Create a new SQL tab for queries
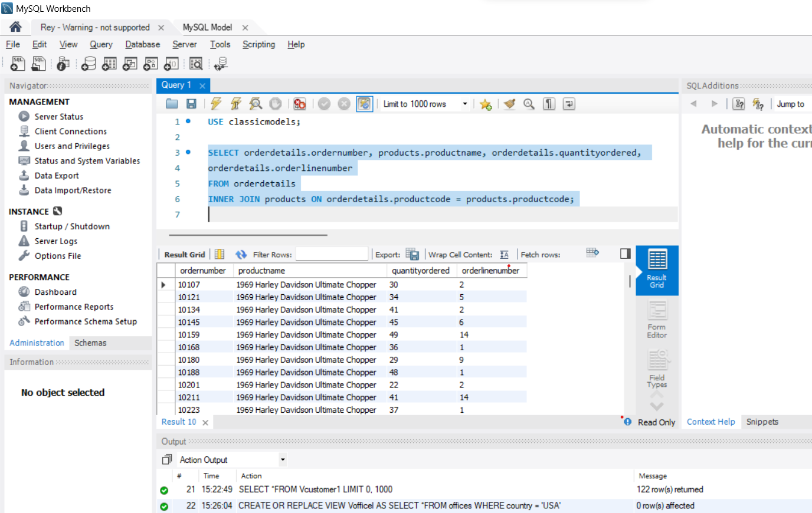Image resolution: width=812 pixels, height=513 pixels. point(18,64)
